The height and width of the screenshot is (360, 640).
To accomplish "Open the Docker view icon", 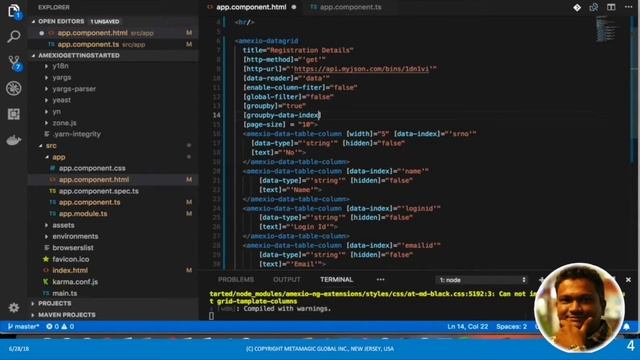I will (x=14, y=140).
